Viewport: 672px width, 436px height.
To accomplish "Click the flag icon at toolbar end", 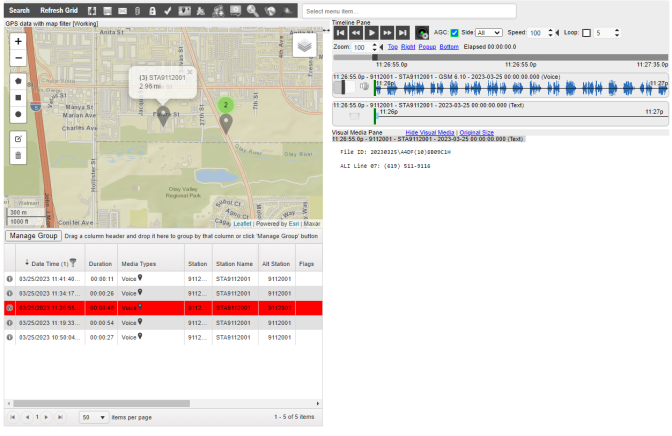I will coord(288,11).
